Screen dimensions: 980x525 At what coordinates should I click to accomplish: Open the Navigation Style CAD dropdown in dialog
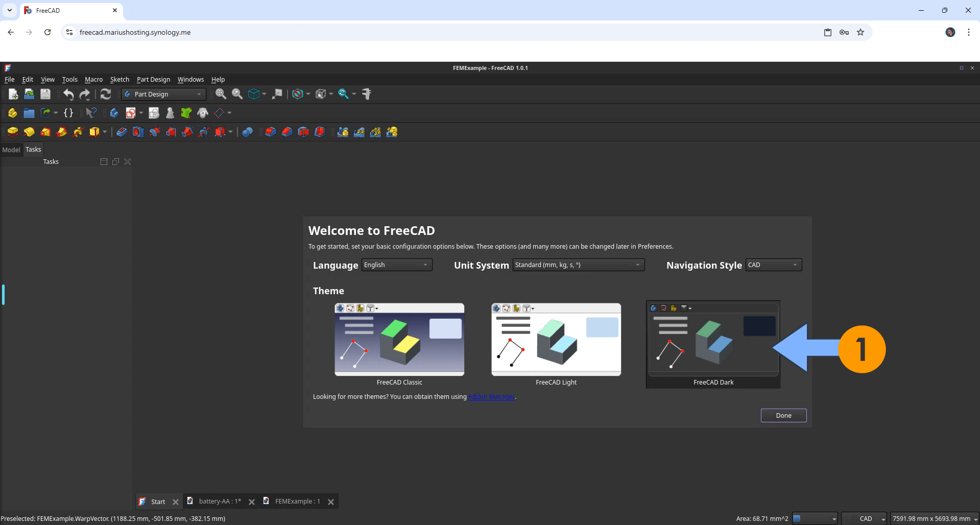point(774,265)
